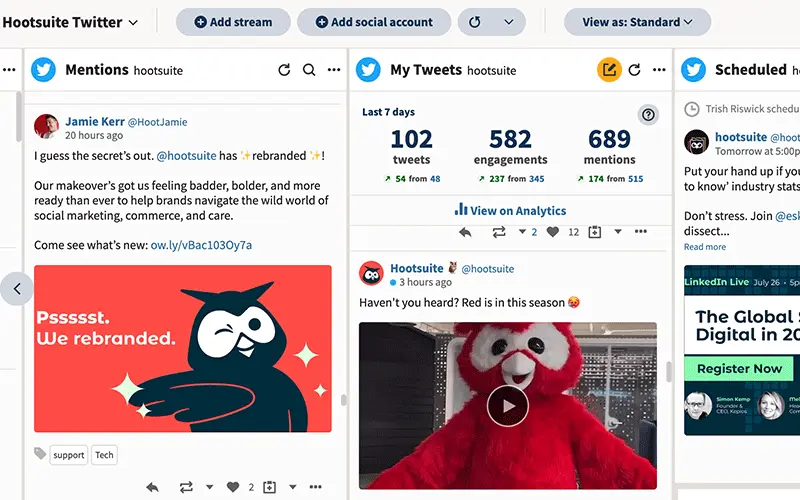Click the @hootsuite mention in Jamie's tweet
This screenshot has width=800, height=500.
[x=186, y=156]
